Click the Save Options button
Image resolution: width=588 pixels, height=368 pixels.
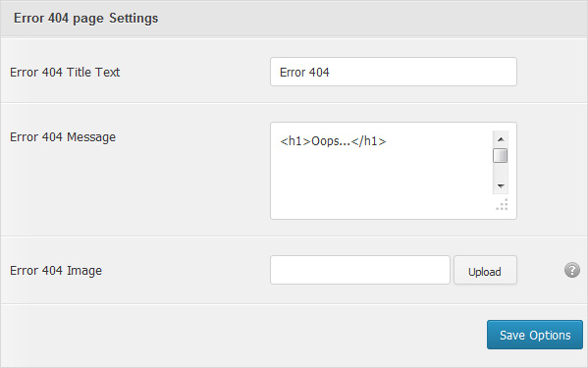coord(535,335)
